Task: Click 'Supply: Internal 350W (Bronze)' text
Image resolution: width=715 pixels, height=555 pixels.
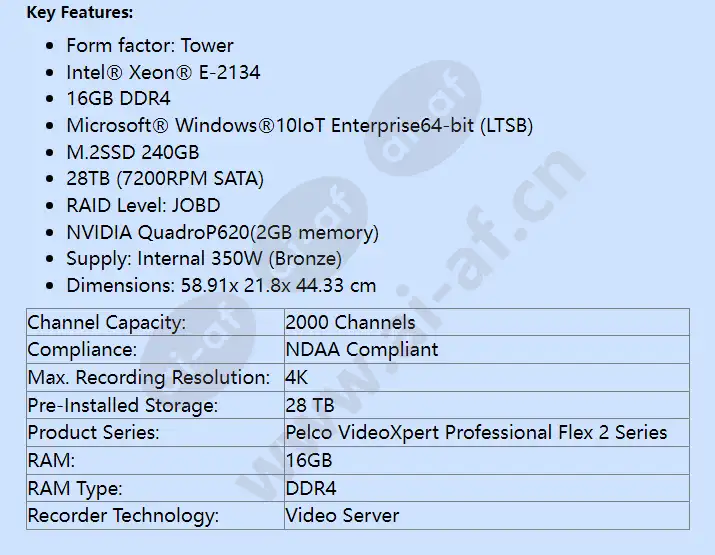Action: click(204, 259)
